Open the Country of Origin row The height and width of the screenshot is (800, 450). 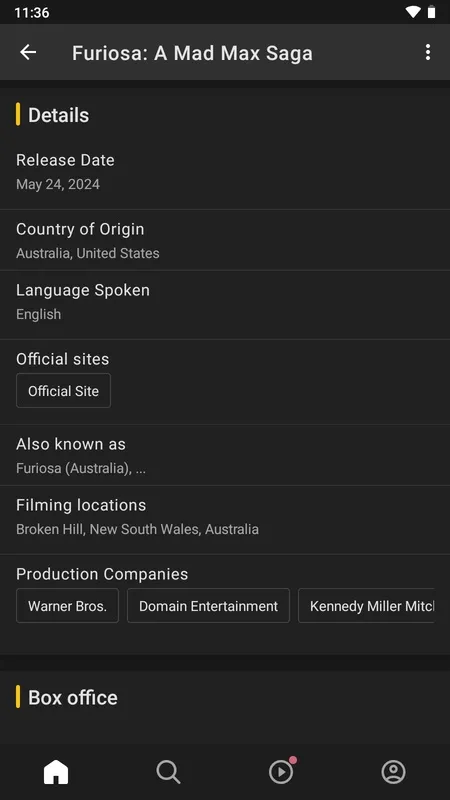[225, 240]
